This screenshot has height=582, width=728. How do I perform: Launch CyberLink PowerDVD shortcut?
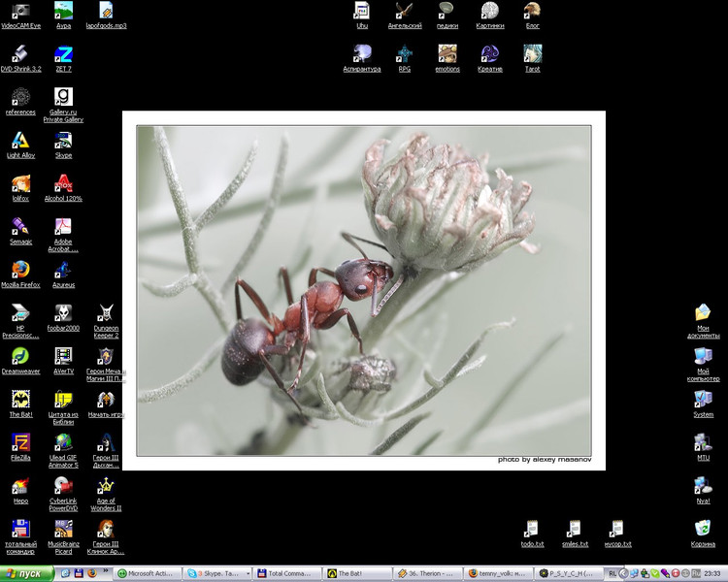coord(63,494)
